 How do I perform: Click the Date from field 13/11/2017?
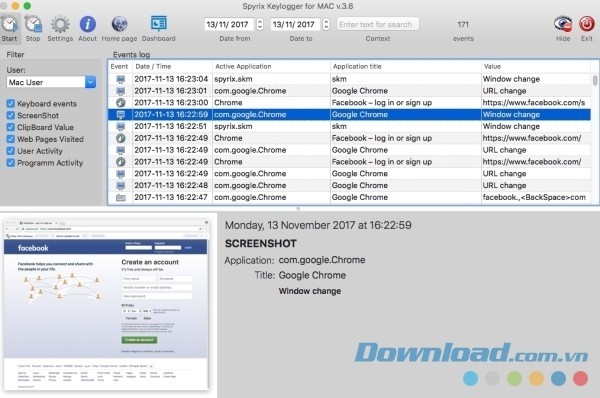pyautogui.click(x=229, y=24)
